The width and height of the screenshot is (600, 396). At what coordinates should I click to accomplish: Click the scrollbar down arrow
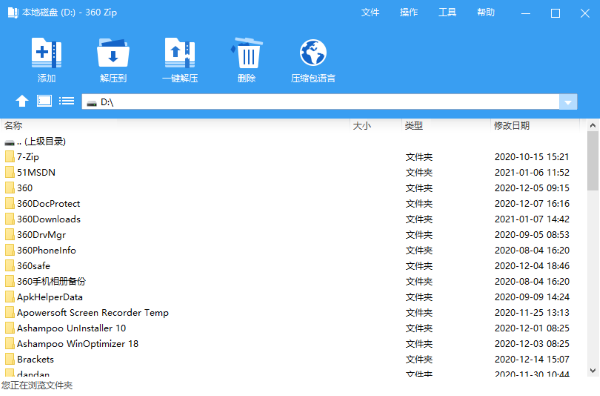(x=593, y=370)
